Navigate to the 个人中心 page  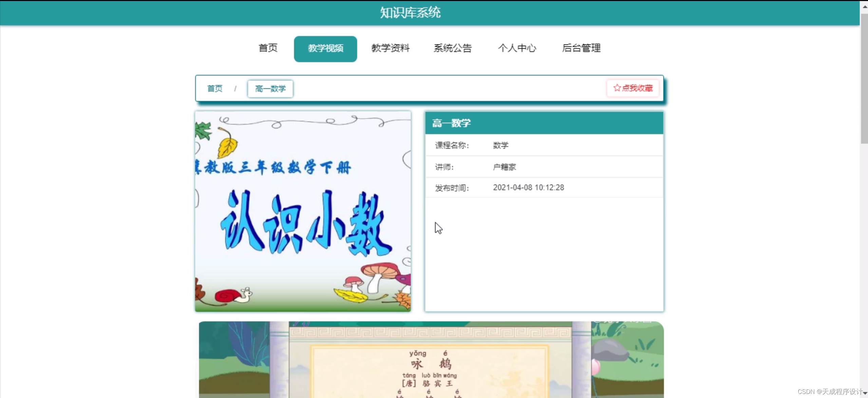pyautogui.click(x=516, y=48)
